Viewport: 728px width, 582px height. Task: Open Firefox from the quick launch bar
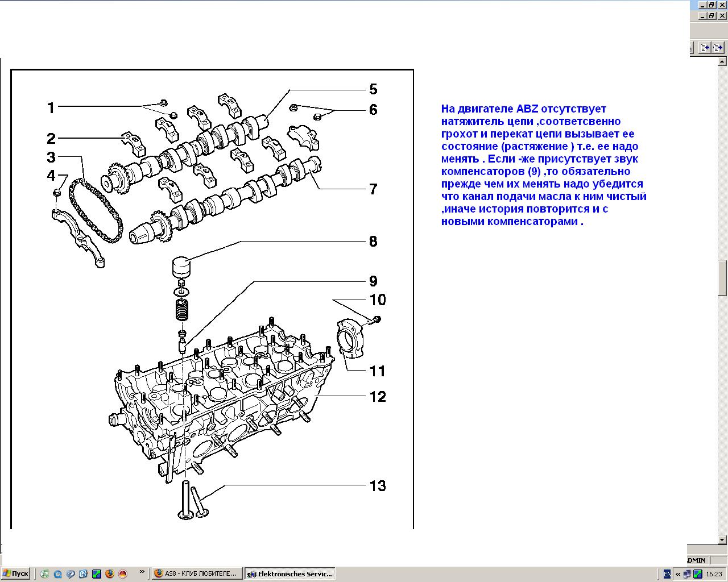coord(110,574)
